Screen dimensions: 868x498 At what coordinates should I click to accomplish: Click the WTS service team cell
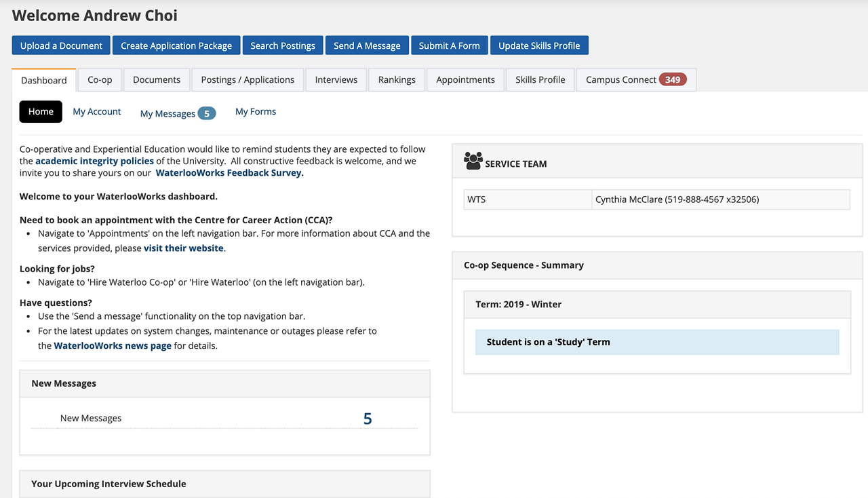click(x=528, y=199)
